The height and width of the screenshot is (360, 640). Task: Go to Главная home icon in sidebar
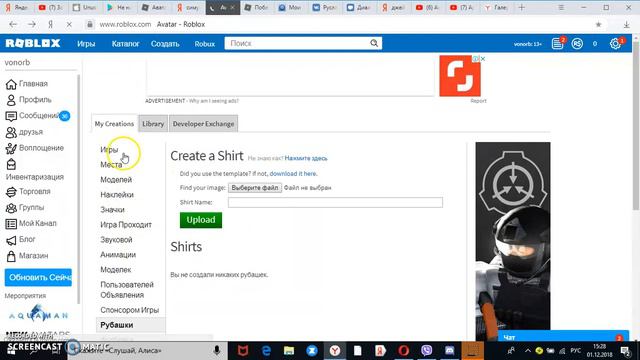(11, 84)
